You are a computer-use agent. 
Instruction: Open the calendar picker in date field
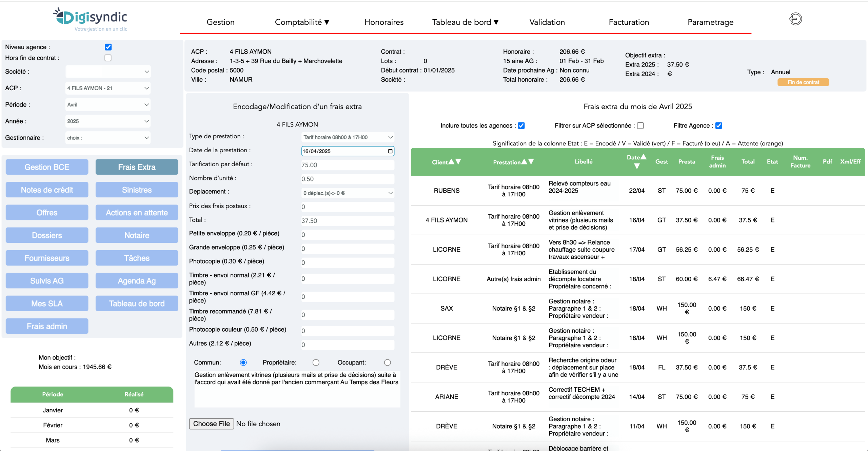pyautogui.click(x=390, y=151)
